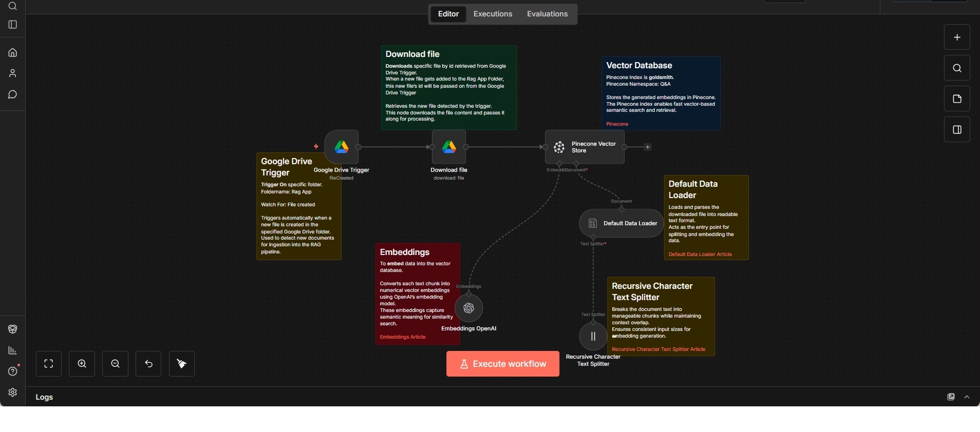Select the Recursive Character Text Splitter node
Viewport: 980px width, 432px height.
coord(593,337)
